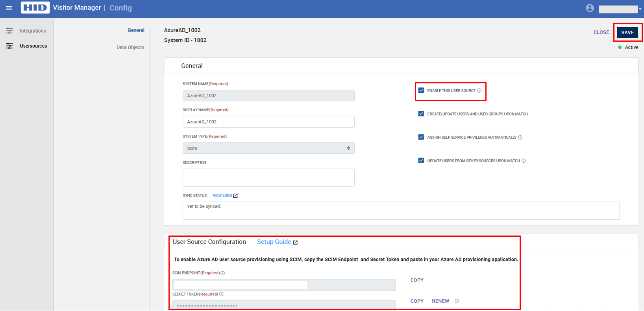Click info icon next to Secret Token label
This screenshot has width=644, height=311.
[221, 294]
